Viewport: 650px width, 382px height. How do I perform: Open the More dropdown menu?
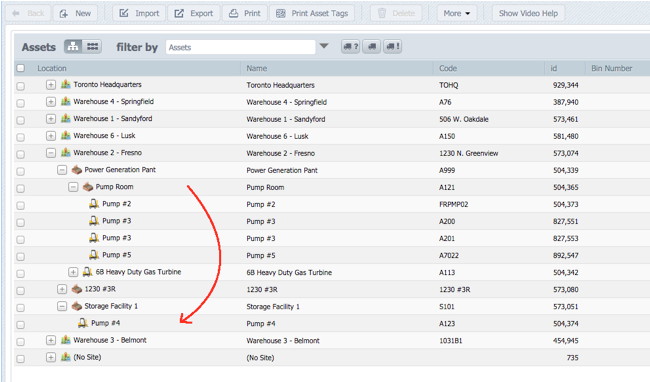(x=457, y=13)
